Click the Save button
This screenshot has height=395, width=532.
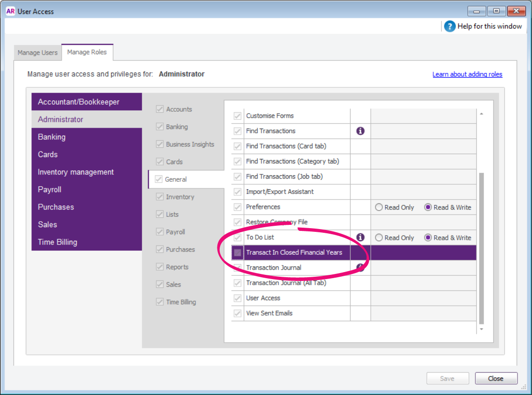click(x=447, y=379)
